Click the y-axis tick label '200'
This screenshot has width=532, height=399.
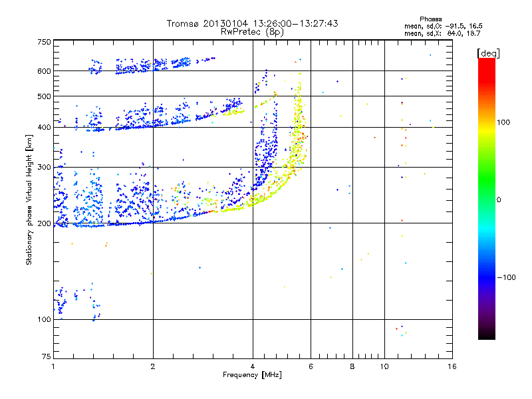tap(44, 223)
